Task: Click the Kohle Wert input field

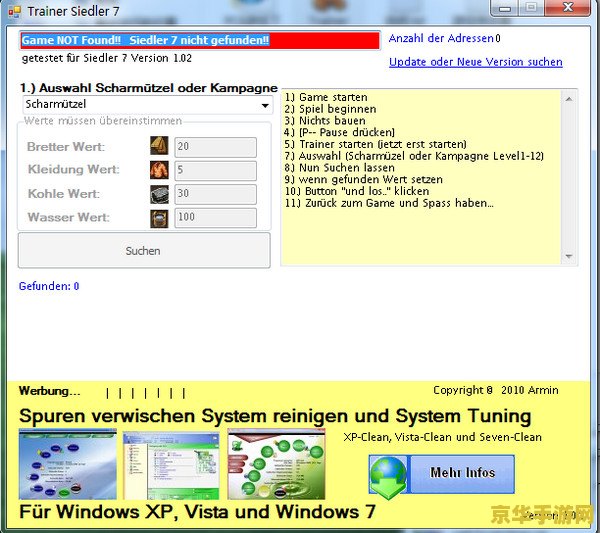Action: pos(215,194)
